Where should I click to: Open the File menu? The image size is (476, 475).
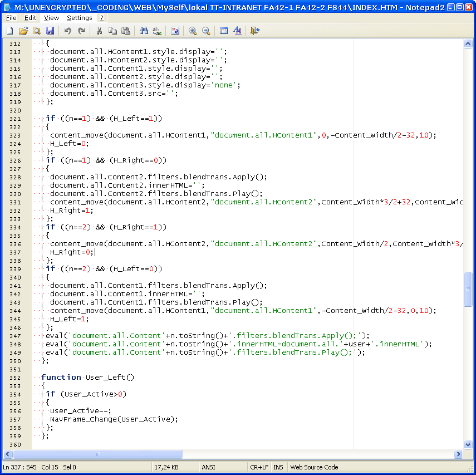point(11,18)
